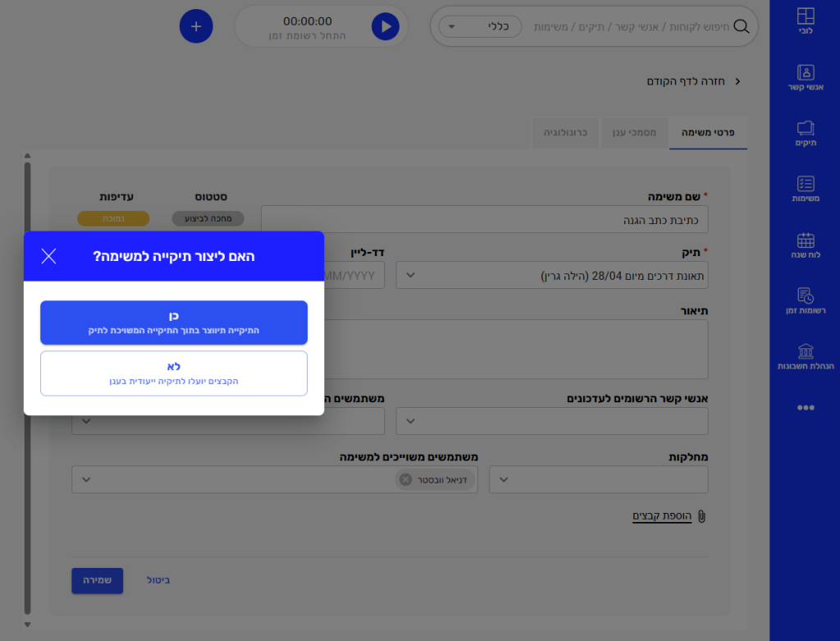
Task: Click the blue plus add button
Action: coord(196,26)
